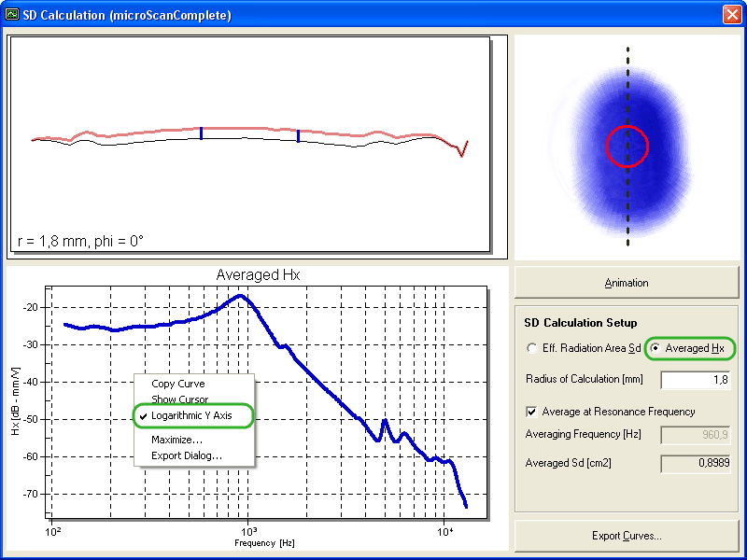Screen dimensions: 747x560
Task: Select the Averaged Hx radio option
Action: (x=655, y=348)
